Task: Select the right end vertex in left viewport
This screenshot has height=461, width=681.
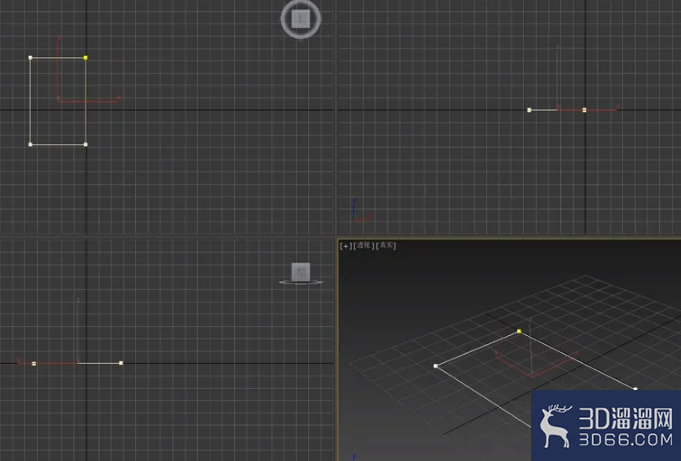Action: [x=121, y=363]
